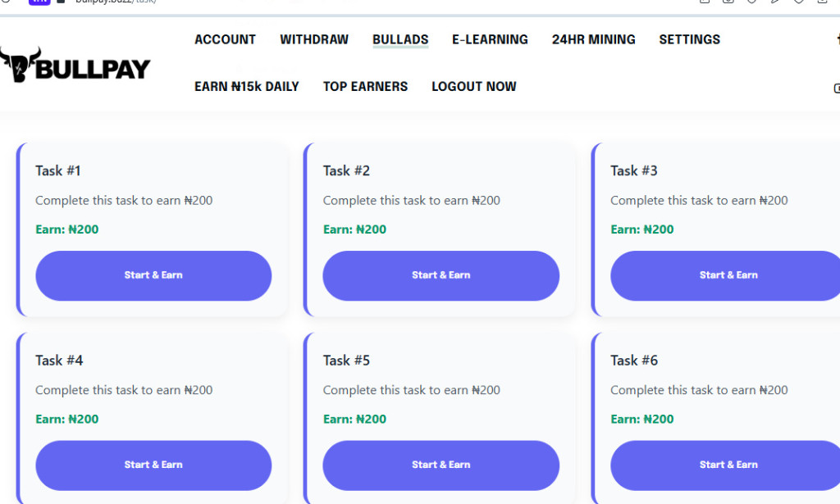The width and height of the screenshot is (840, 504).
Task: Start the Task #3 earning button
Action: pos(728,276)
